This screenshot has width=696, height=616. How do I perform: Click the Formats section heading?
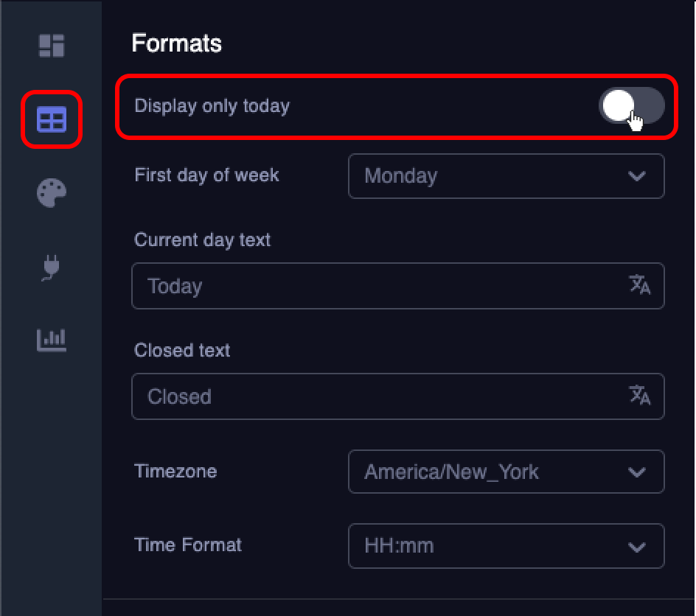[177, 43]
